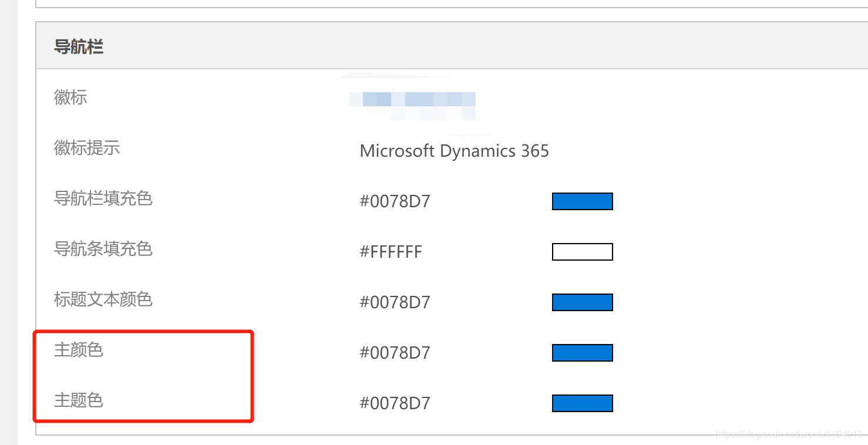868x445 pixels.
Task: Click the #0078D7 value for 主颜色
Action: point(395,353)
